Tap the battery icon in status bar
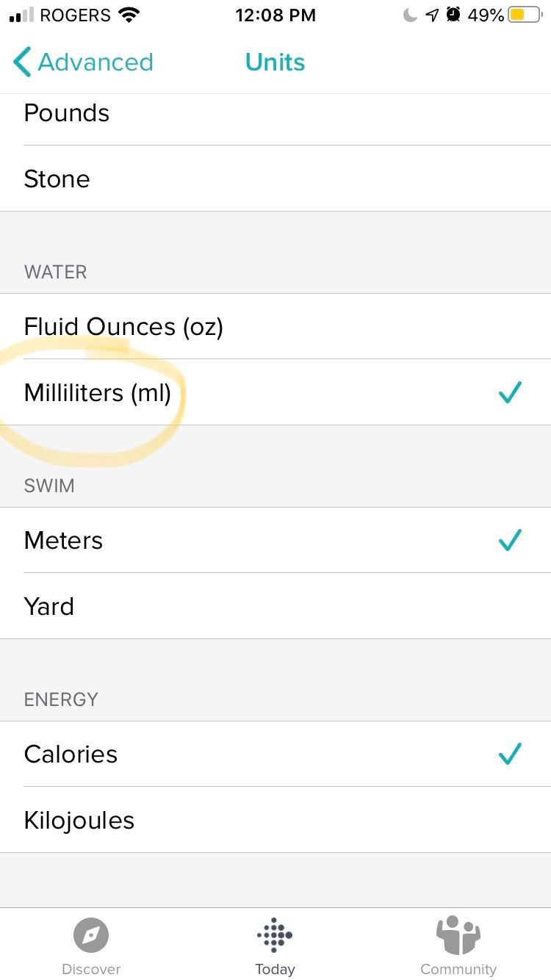Viewport: 551px width, 980px height. pyautogui.click(x=525, y=15)
